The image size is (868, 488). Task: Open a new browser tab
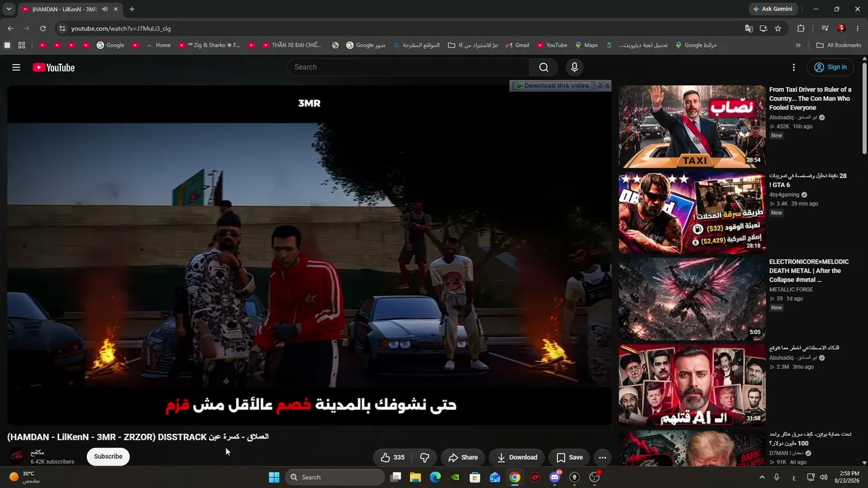(132, 9)
